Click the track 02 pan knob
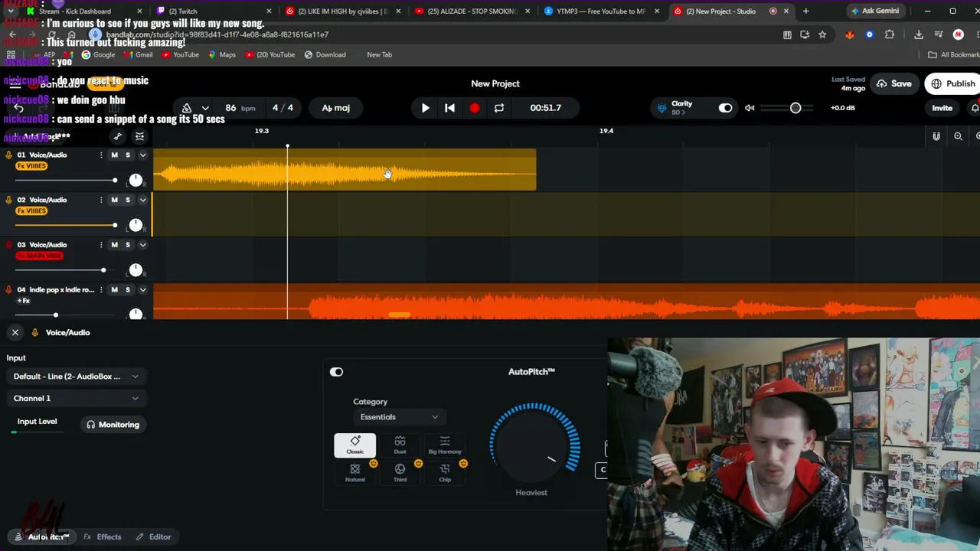Viewport: 980px width, 551px height. 136,225
